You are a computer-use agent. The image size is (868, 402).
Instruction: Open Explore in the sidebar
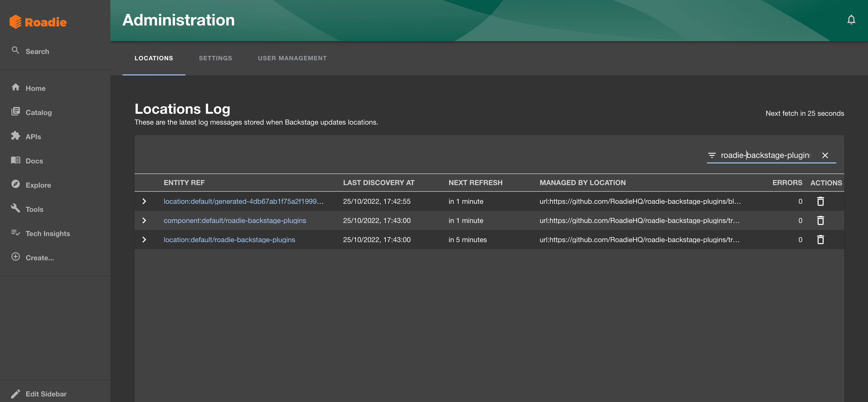[x=38, y=185]
